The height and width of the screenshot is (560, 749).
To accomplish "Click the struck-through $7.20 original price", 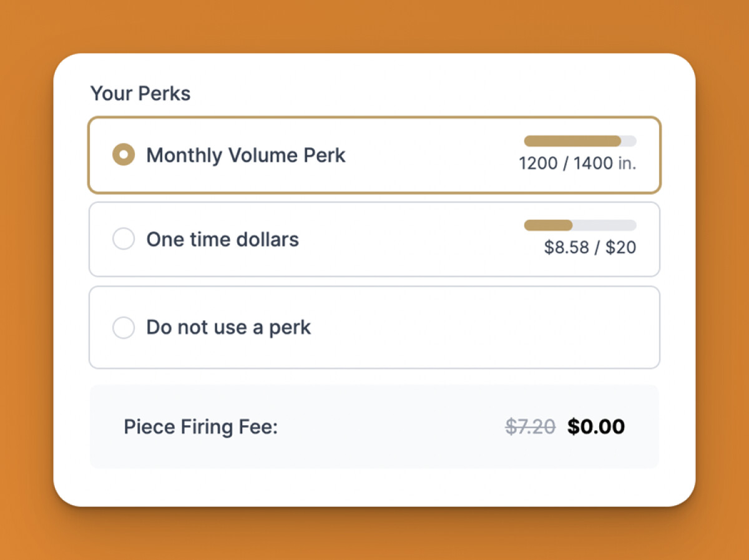I will coord(530,427).
